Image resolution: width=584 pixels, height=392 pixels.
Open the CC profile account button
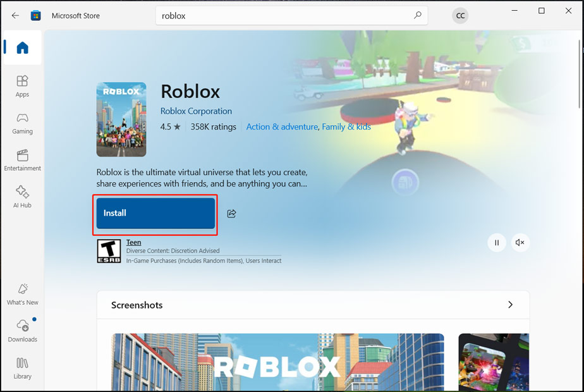tap(460, 16)
